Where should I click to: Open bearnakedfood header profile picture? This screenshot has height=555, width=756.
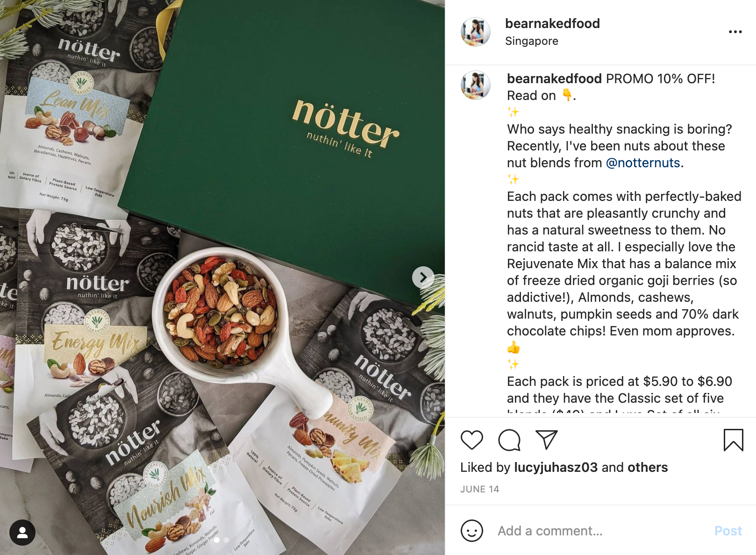(x=475, y=32)
